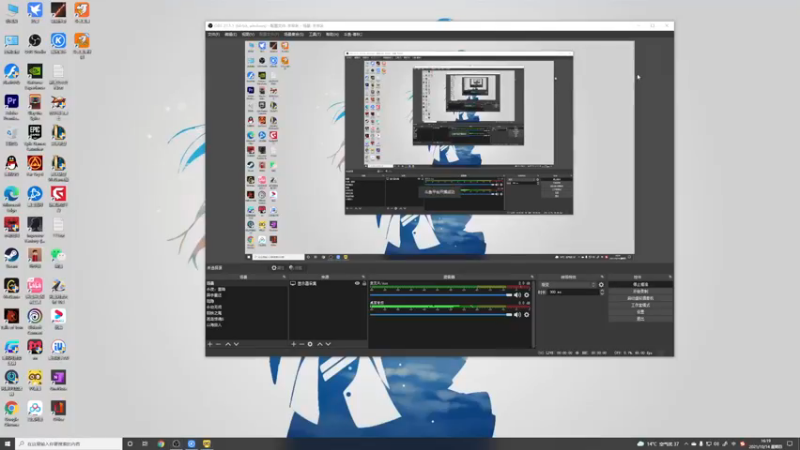Open GeForce Experience desktop shortcut
Viewport: 800px width, 450px height.
(x=35, y=77)
